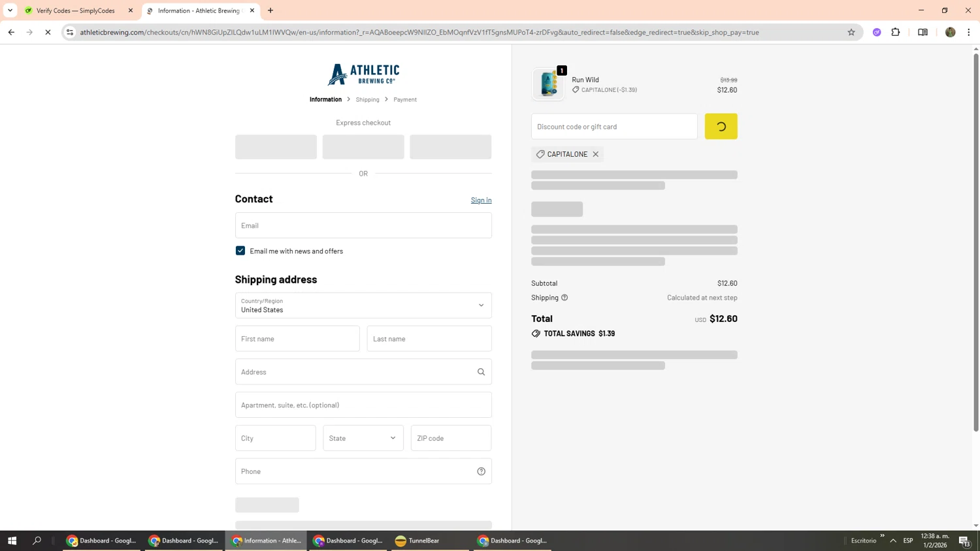The width and height of the screenshot is (980, 551).
Task: Focus the ZIP code field
Action: coord(451,438)
